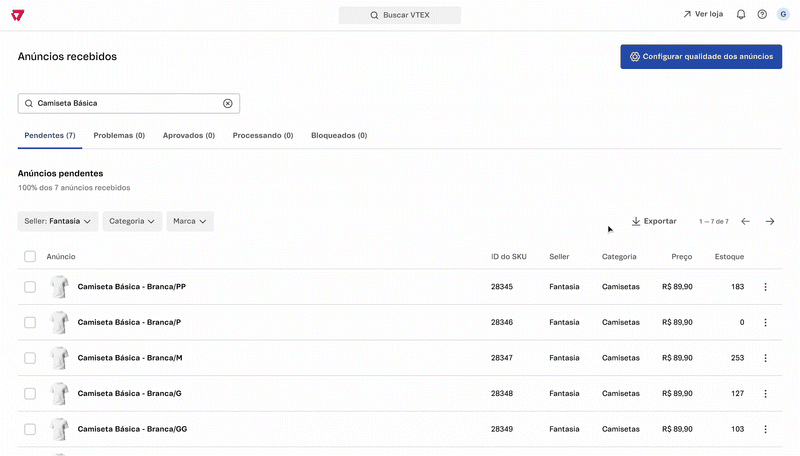Switch to the Aprovados (0) tab
800x456 pixels.
point(188,135)
